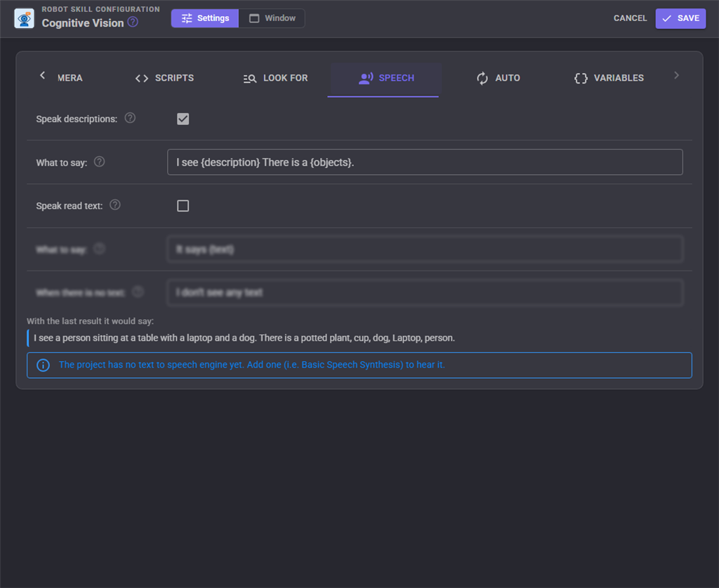Image resolution: width=719 pixels, height=588 pixels.
Task: Click help icon next to Speak descriptions
Action: pos(130,118)
